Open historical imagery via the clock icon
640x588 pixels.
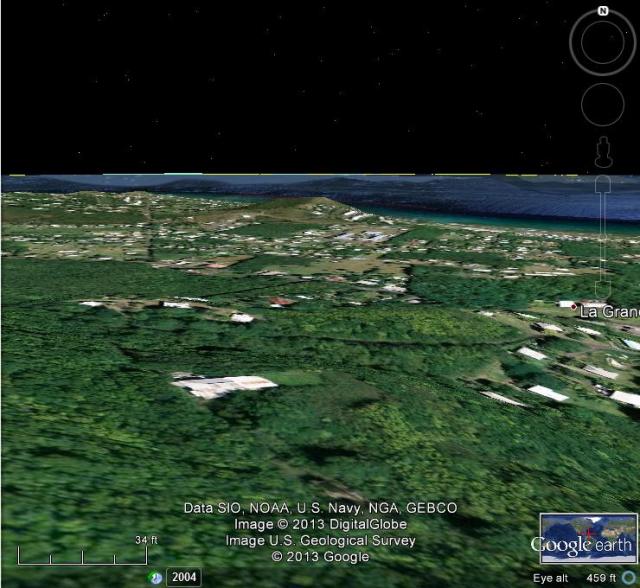156,577
